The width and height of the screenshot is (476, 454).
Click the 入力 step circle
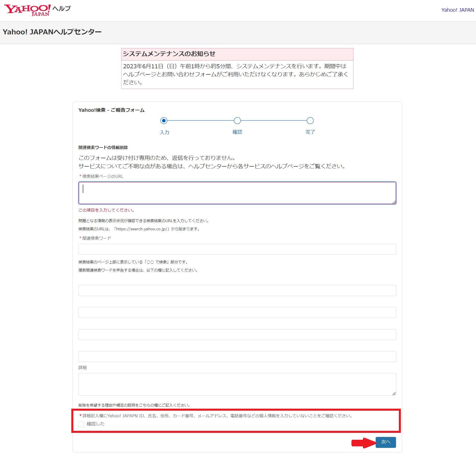click(164, 121)
